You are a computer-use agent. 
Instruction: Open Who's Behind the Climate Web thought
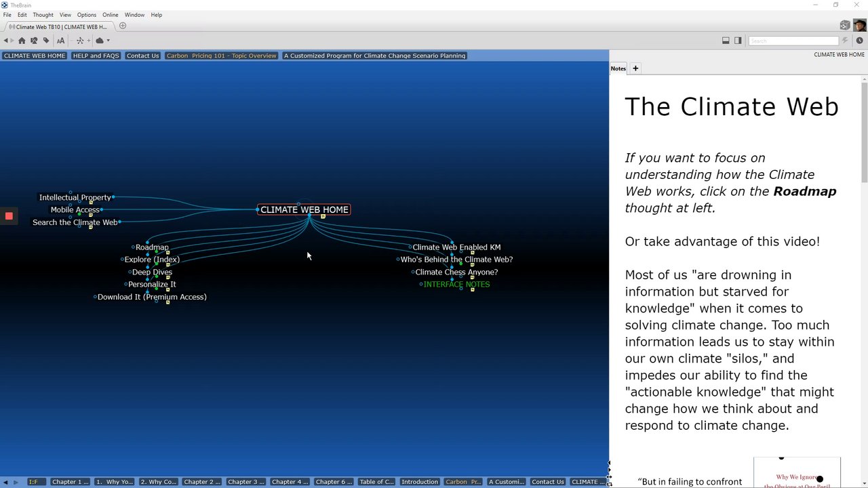tap(456, 260)
